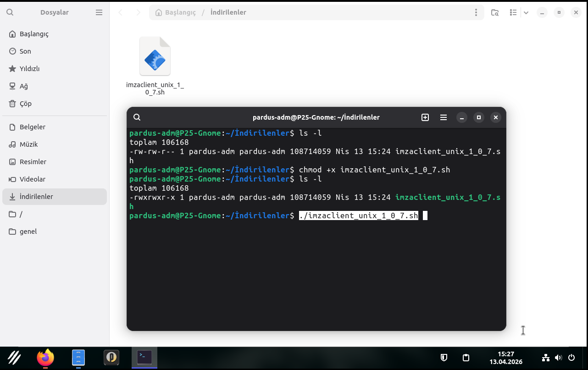Click the imzaclient_unix_1_0_7.sh file name label
588x370 pixels.
pyautogui.click(x=155, y=88)
